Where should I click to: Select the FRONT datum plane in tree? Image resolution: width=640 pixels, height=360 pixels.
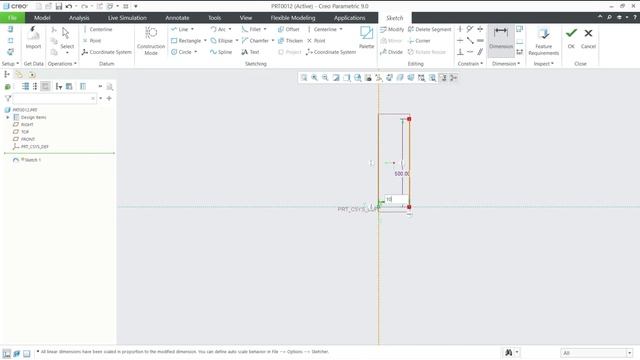tap(24, 139)
